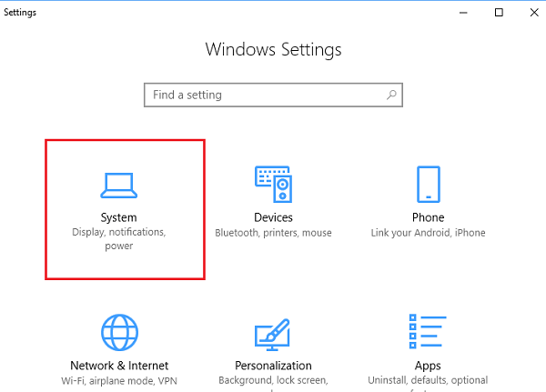Click the Network & Internet label
The height and width of the screenshot is (392, 546).
[118, 366]
